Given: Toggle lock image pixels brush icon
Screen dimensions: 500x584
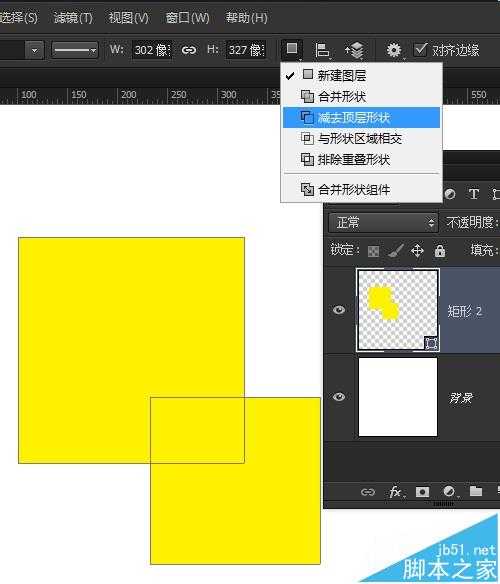Looking at the screenshot, I should pyautogui.click(x=396, y=251).
